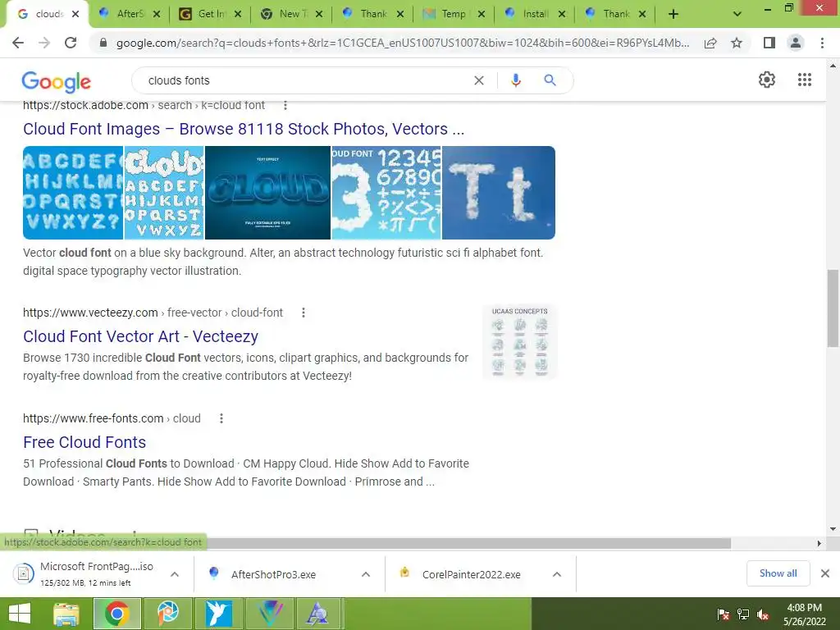
Task: Share this page via address bar icon
Action: pyautogui.click(x=710, y=43)
